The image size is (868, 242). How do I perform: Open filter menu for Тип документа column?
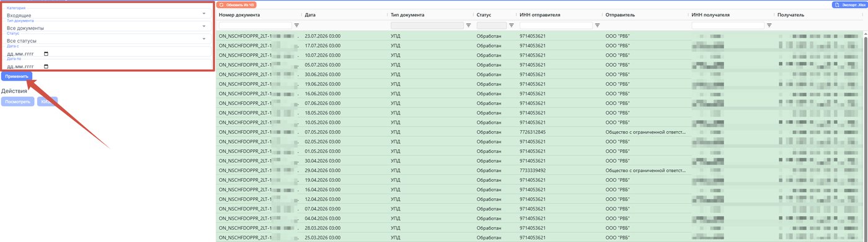[x=468, y=25]
